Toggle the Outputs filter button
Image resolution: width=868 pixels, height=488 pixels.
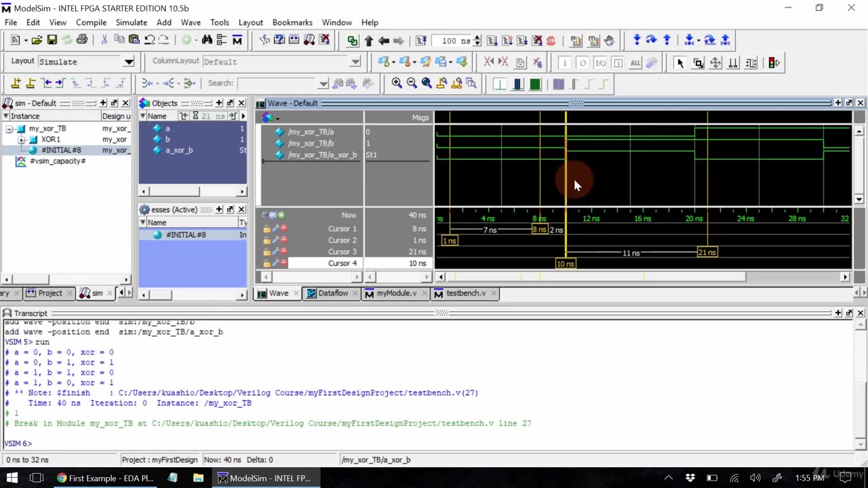583,63
